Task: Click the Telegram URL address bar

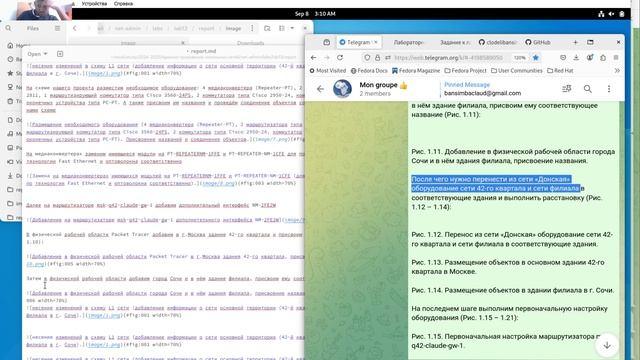Action: pos(448,58)
